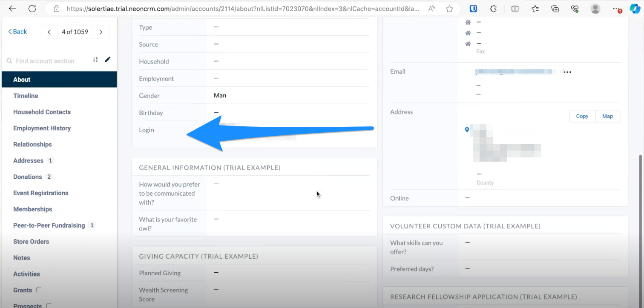The image size is (644, 308).
Task: Go to the previous account with the left chevron
Action: [x=49, y=32]
